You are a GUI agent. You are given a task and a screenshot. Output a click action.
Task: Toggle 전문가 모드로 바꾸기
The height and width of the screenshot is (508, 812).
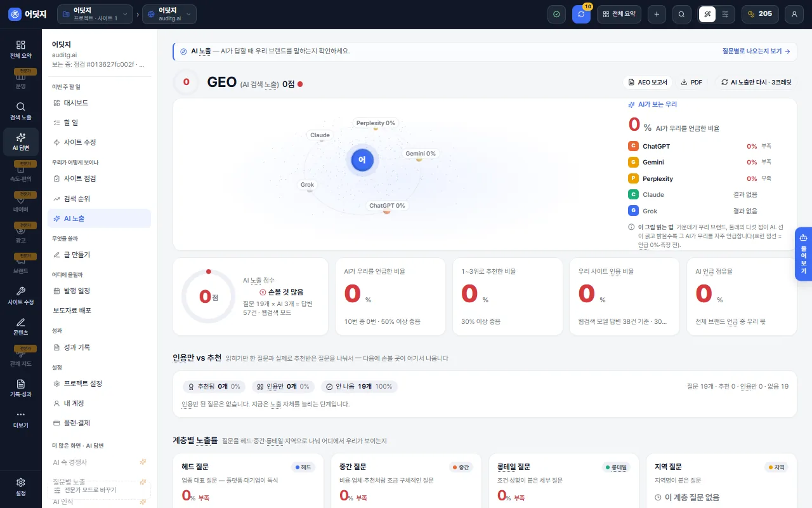point(99,490)
